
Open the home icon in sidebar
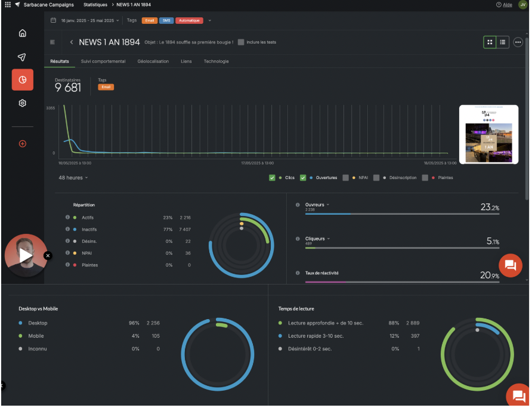(x=22, y=33)
